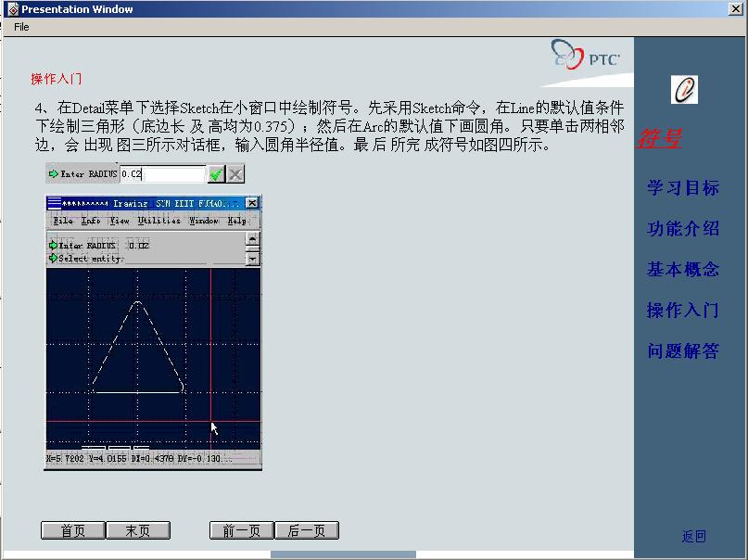
Task: Click the 末页 button
Action: (137, 530)
